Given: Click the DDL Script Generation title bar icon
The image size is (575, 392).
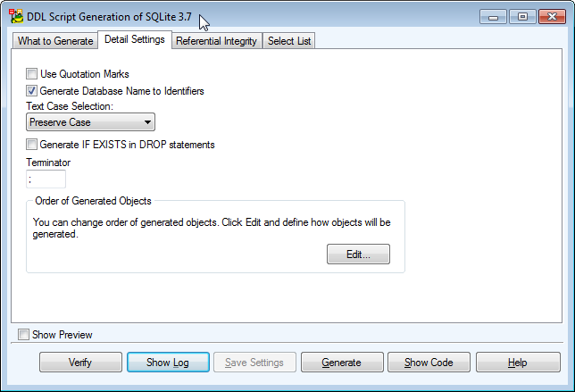Looking at the screenshot, I should point(16,17).
